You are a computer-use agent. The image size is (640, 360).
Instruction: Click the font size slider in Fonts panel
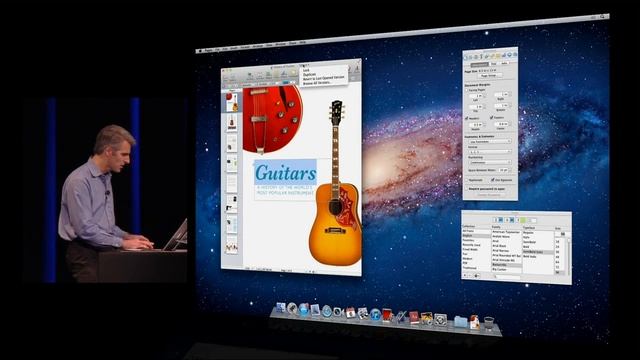(x=569, y=256)
